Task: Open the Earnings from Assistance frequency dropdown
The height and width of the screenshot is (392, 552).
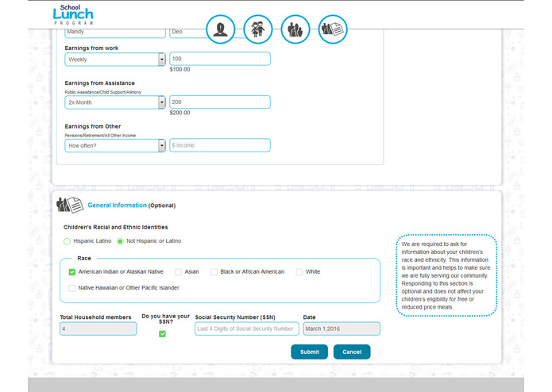Action: (115, 102)
